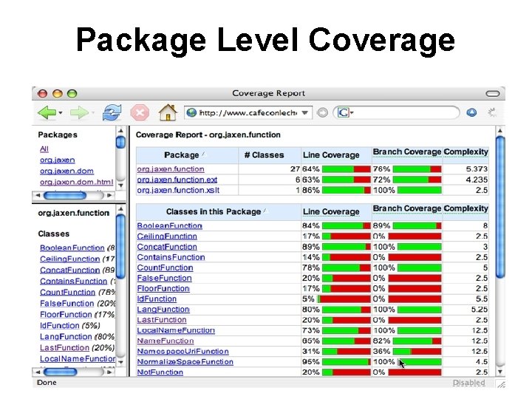This screenshot has height=399, width=532.
Task: Open LangFunction (80%) in left Classes list
Action: [x=66, y=337]
